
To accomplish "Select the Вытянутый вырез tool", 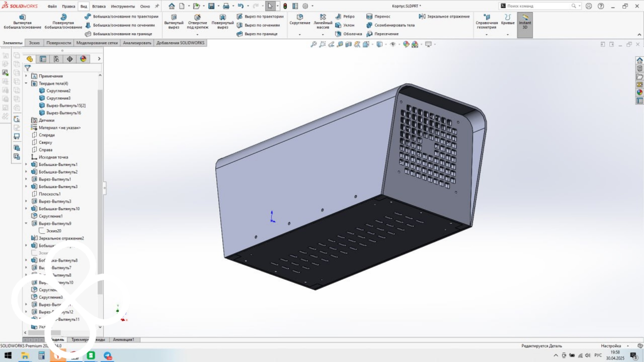I will point(174,22).
